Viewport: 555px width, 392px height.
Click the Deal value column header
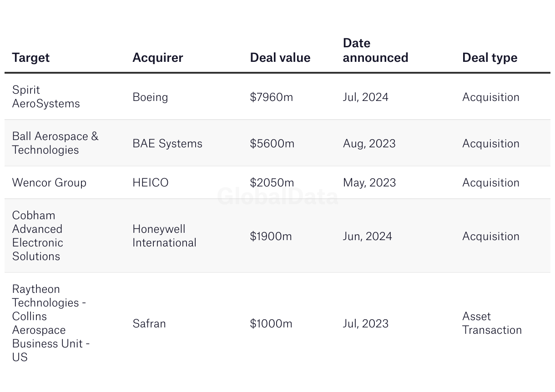pos(280,58)
